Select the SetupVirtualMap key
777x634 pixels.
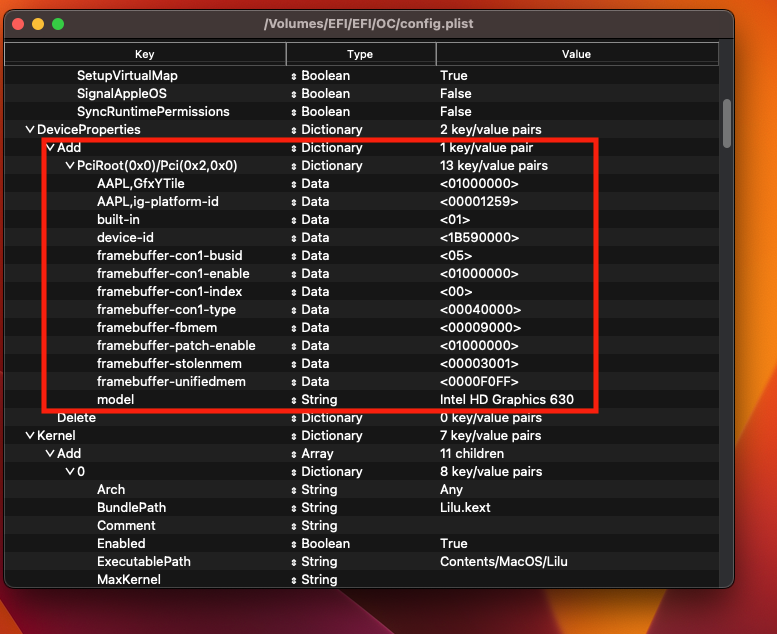(127, 75)
